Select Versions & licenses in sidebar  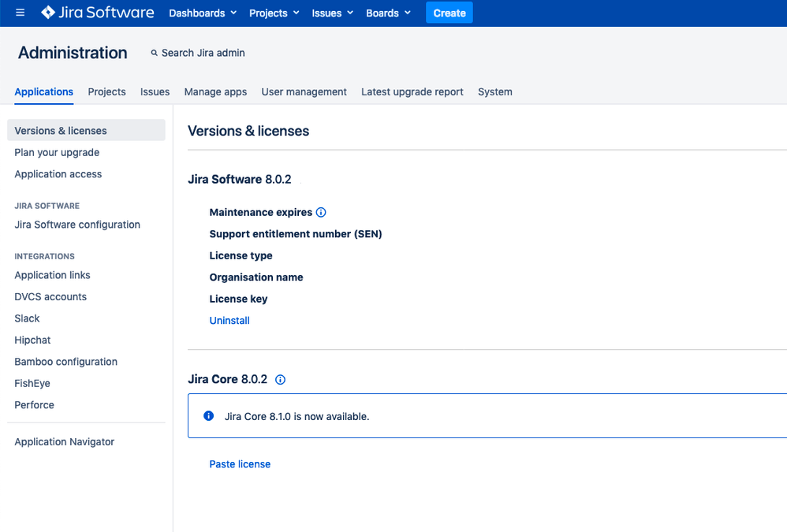point(86,130)
